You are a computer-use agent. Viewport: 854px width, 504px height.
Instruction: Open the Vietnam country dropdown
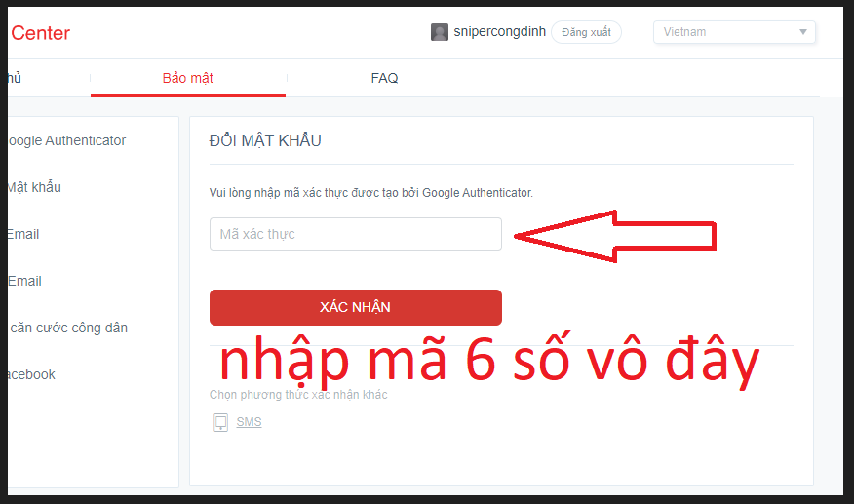[x=734, y=32]
